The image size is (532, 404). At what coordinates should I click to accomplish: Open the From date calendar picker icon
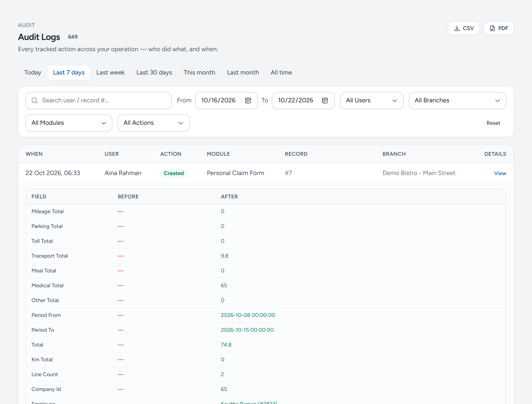tap(248, 101)
